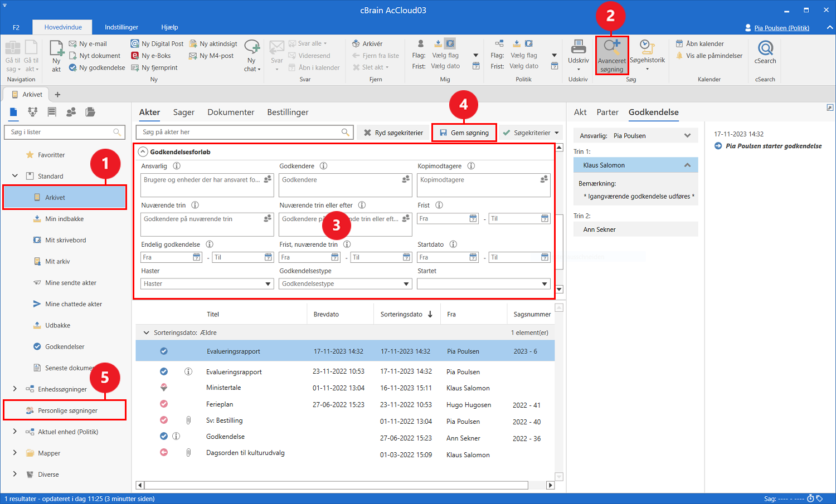Image resolution: width=836 pixels, height=504 pixels.
Task: Collapse Klaus Salomon step in Trin 1
Action: pyautogui.click(x=687, y=165)
